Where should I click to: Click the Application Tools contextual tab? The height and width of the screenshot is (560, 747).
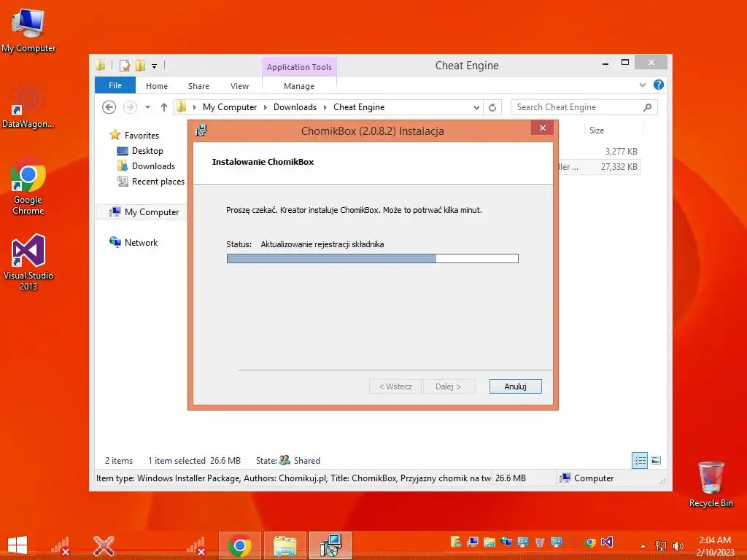point(299,67)
